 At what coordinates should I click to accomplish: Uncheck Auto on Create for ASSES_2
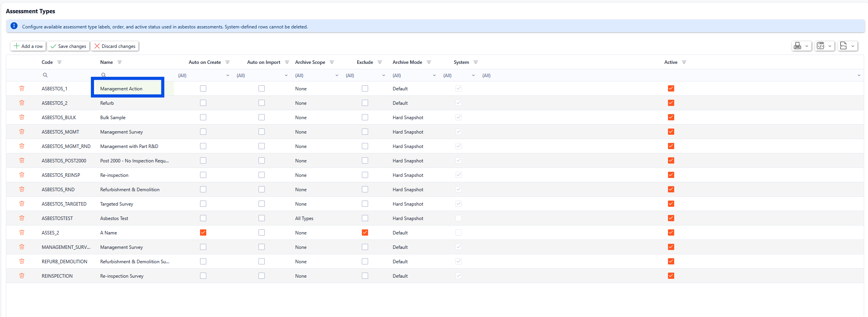click(203, 232)
